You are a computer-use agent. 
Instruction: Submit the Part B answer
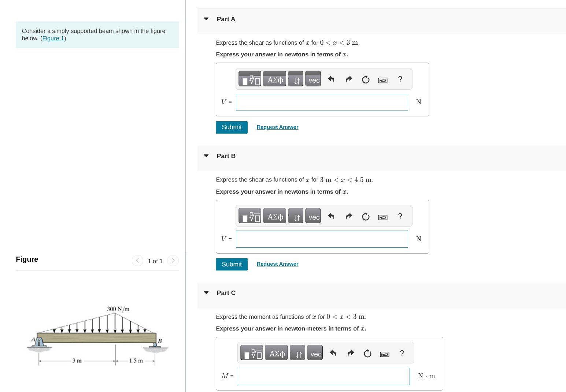click(x=232, y=264)
